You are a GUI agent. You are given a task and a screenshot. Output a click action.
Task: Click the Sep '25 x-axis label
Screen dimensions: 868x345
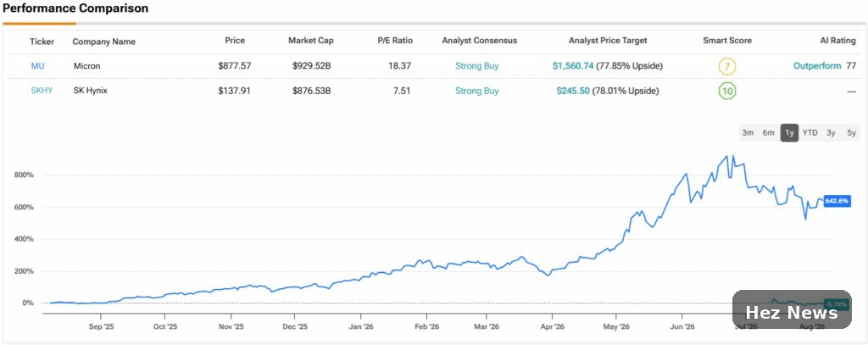(102, 327)
